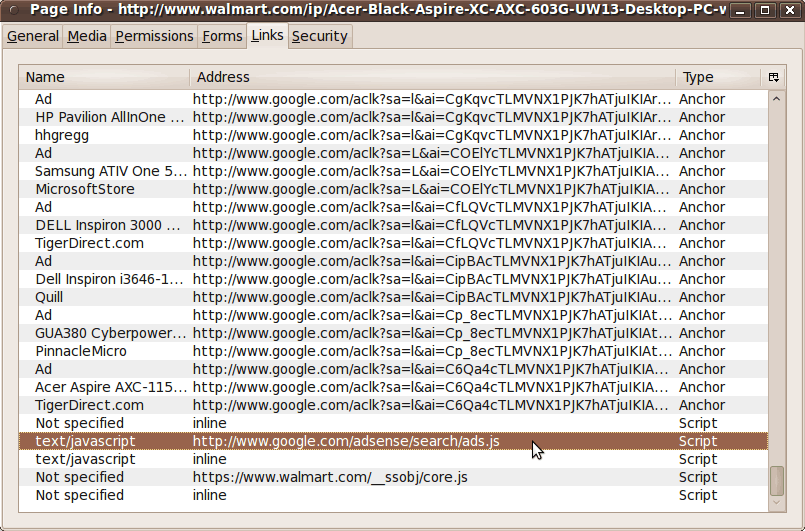Image resolution: width=805 pixels, height=531 pixels.
Task: Open the Forms tab
Action: pyautogui.click(x=222, y=36)
